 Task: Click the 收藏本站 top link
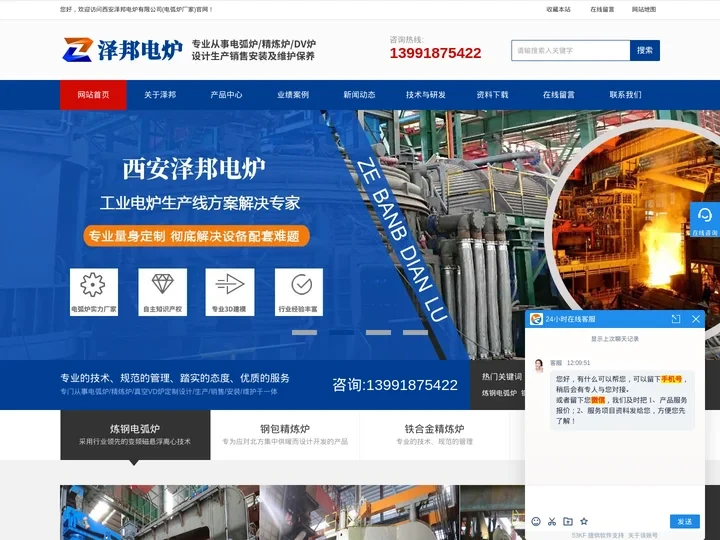pos(558,9)
